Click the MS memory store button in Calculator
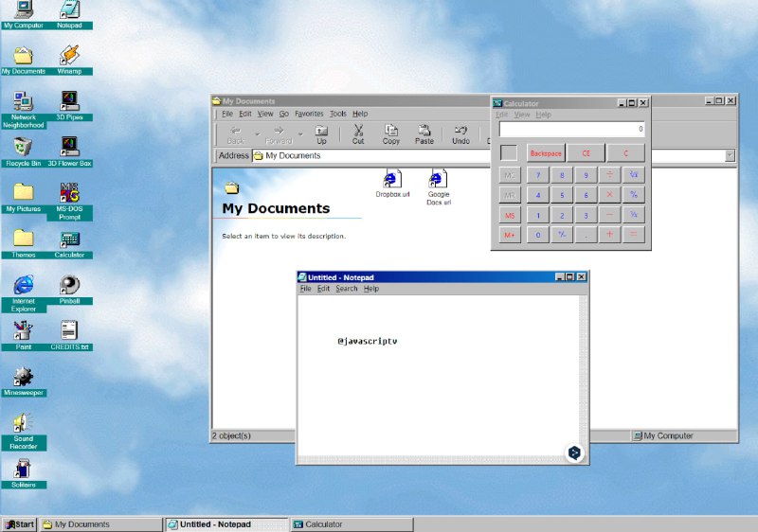Image resolution: width=758 pixels, height=532 pixels. [510, 215]
